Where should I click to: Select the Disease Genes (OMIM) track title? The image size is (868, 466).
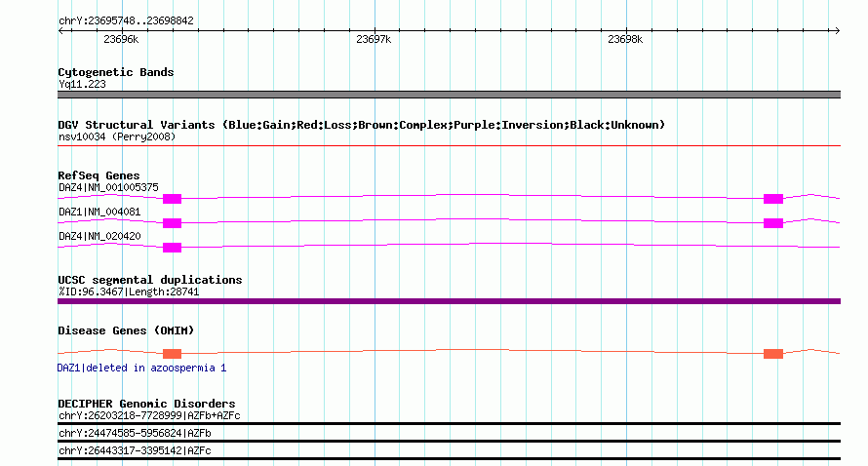pos(126,330)
